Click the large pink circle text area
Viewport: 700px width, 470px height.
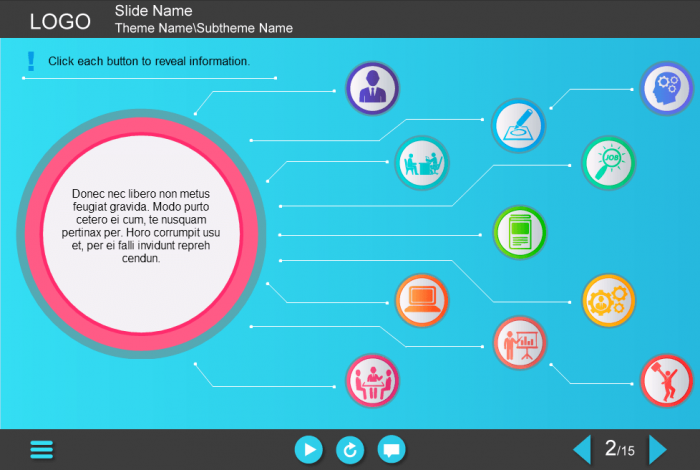(141, 226)
